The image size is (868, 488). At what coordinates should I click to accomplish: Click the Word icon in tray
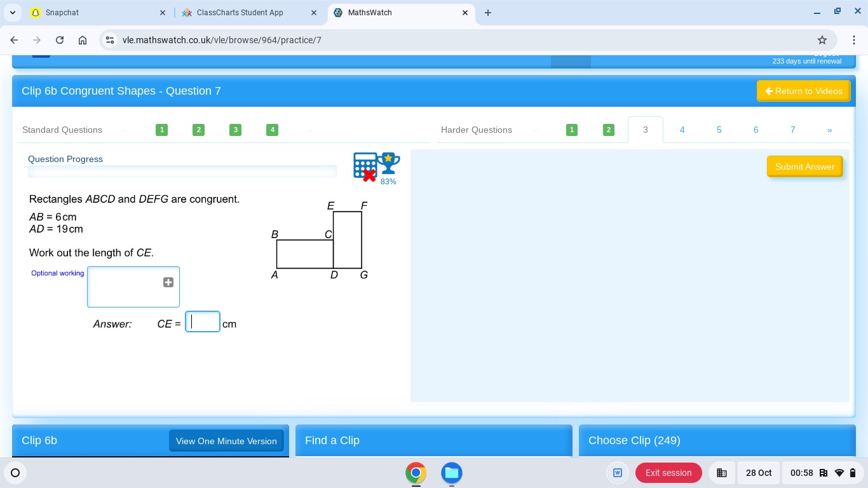pyautogui.click(x=617, y=473)
